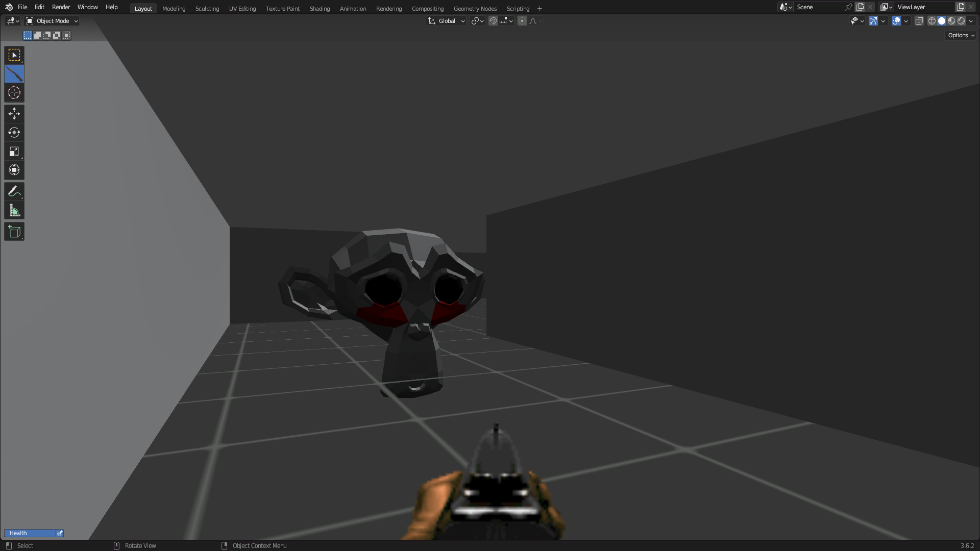This screenshot has height=551, width=980.
Task: Select the Cursor tool in the toolbar
Action: (14, 93)
